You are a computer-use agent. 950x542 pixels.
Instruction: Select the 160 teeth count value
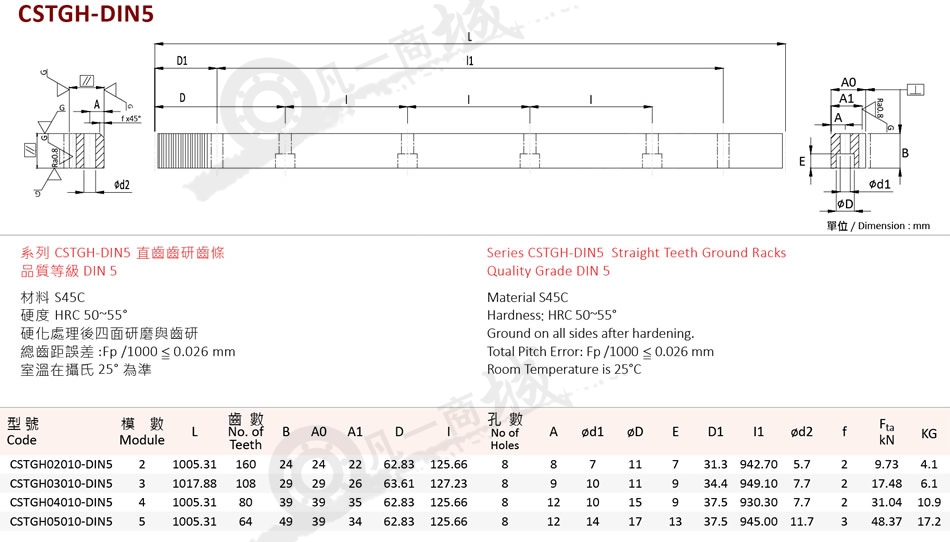(245, 464)
